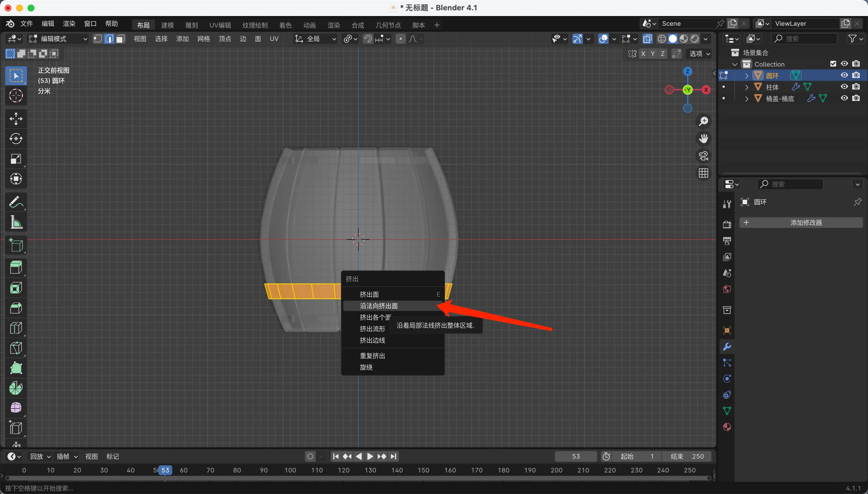The height and width of the screenshot is (494, 868).
Task: Toggle camera view button in viewport
Action: coord(703,156)
